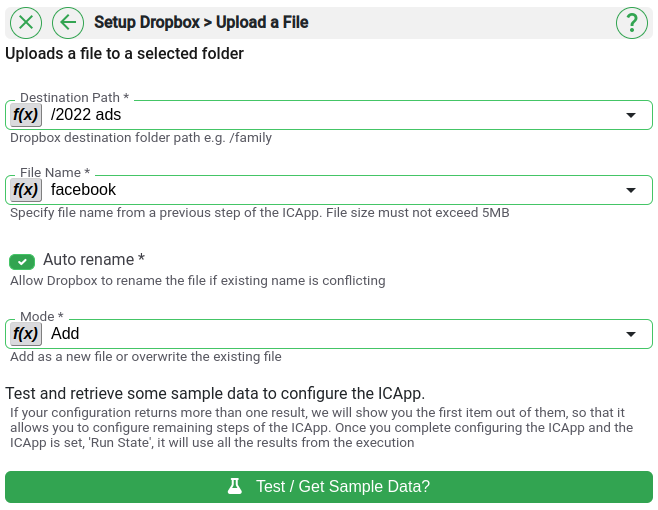Click 'Setup Dropbox > Upload a File' title
This screenshot has width=658, height=510.
pos(201,22)
